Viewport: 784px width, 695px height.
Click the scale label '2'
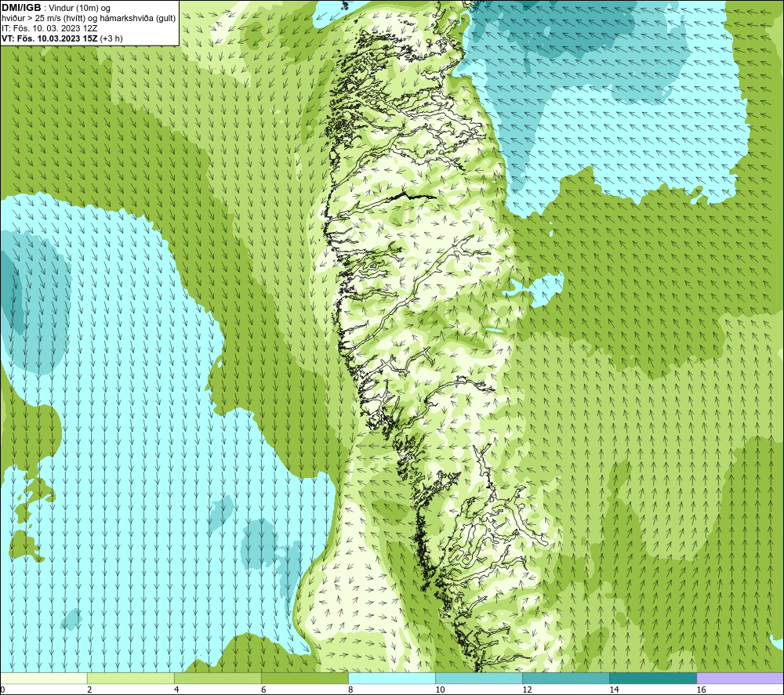(x=89, y=690)
